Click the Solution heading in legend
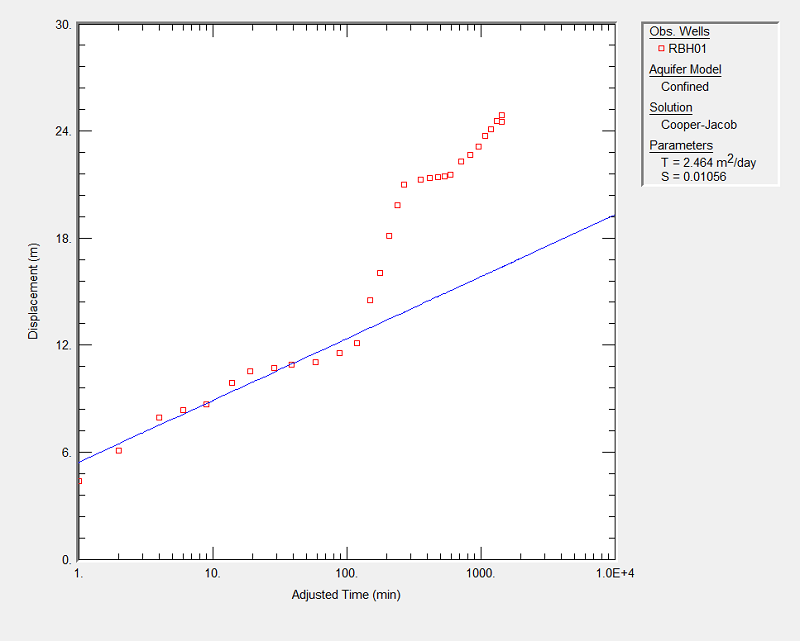 (x=670, y=107)
